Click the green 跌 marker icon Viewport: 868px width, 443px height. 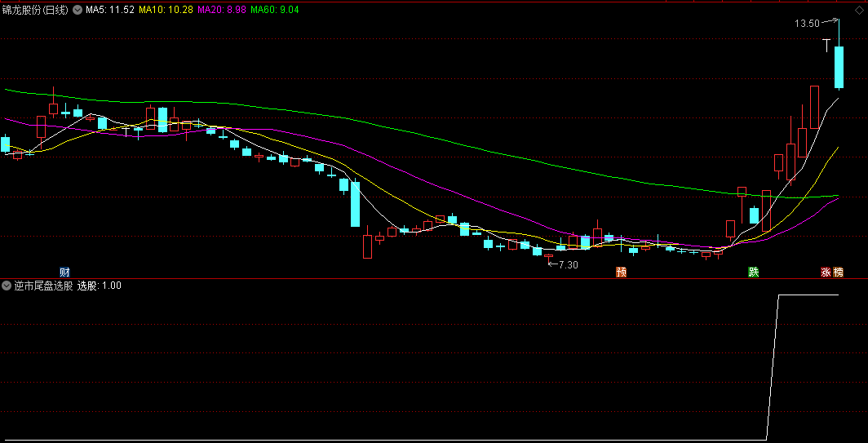753,272
